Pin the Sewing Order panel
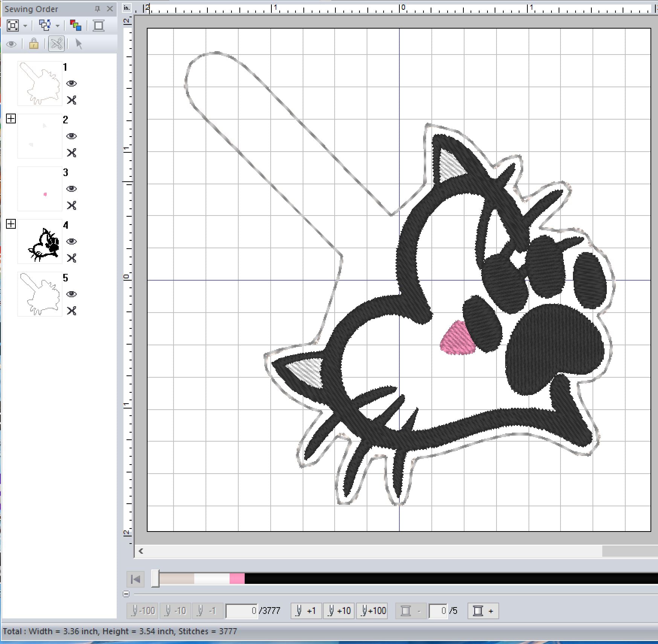The image size is (658, 644). [x=97, y=9]
